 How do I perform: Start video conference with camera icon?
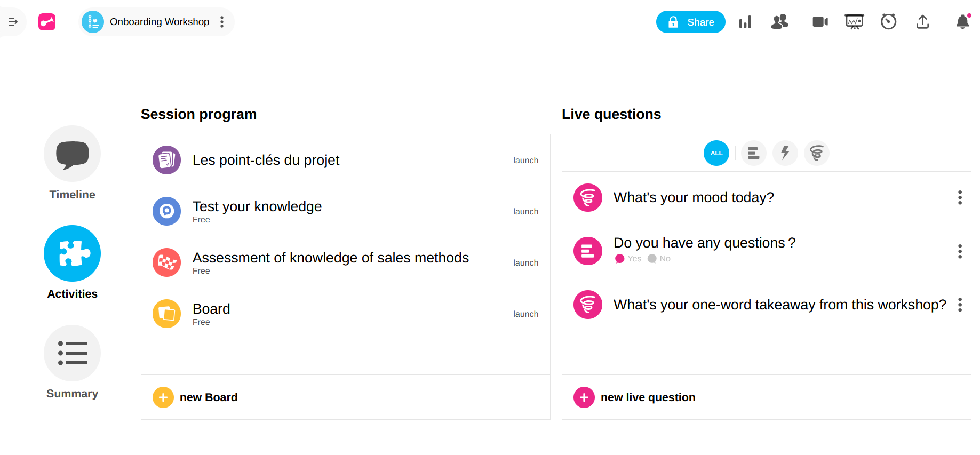tap(820, 22)
